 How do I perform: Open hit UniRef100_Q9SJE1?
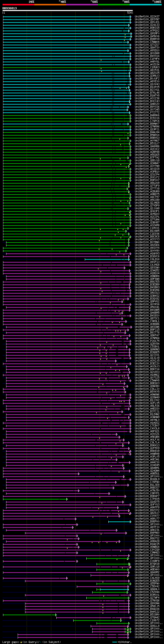(147, 22)
